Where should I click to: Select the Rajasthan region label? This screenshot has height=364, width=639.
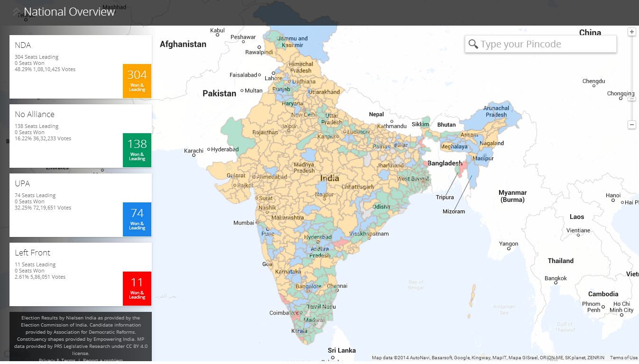pyautogui.click(x=266, y=132)
